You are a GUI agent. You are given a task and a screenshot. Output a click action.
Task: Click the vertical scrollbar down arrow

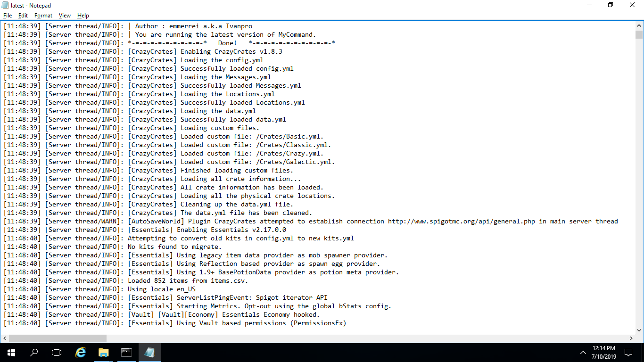coord(639,330)
